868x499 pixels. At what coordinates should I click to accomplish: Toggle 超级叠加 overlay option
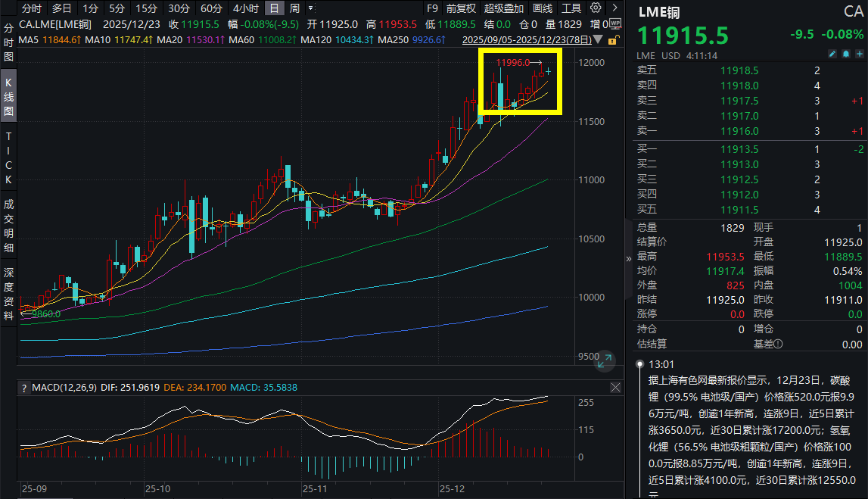[503, 8]
